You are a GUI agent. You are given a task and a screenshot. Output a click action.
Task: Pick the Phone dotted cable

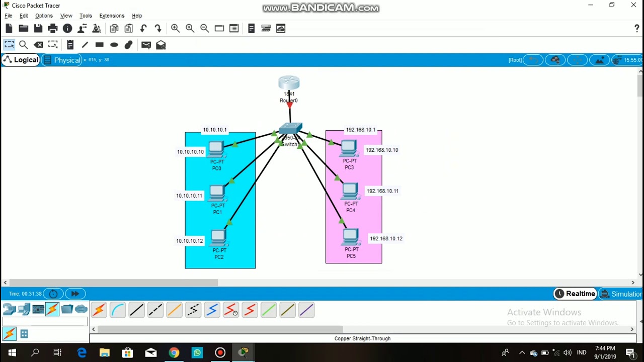click(193, 310)
